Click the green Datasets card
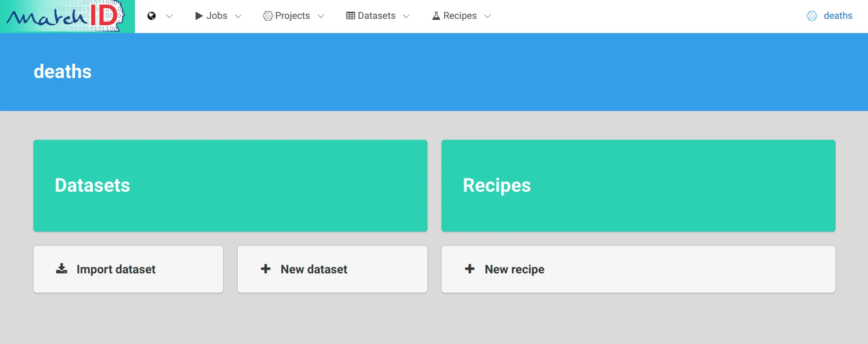Screen dimensions: 868x344 [230, 186]
